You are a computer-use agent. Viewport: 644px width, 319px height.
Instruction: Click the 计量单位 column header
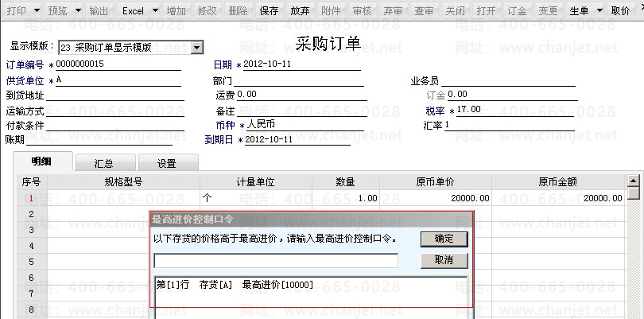click(x=256, y=182)
